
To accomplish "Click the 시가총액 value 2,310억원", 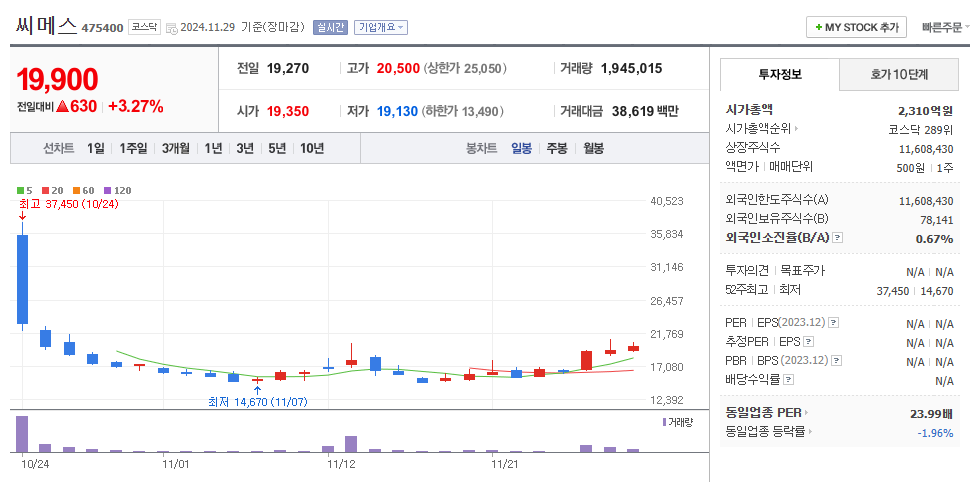I will pos(926,111).
